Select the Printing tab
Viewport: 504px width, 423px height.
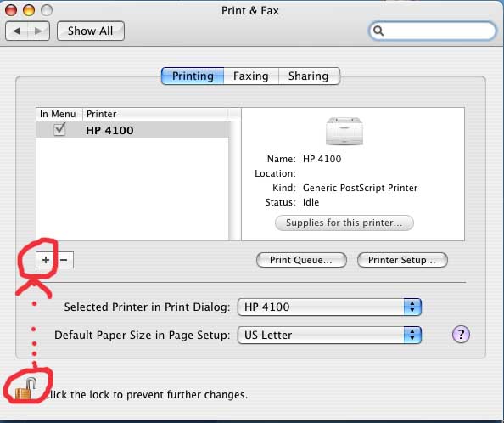(193, 76)
